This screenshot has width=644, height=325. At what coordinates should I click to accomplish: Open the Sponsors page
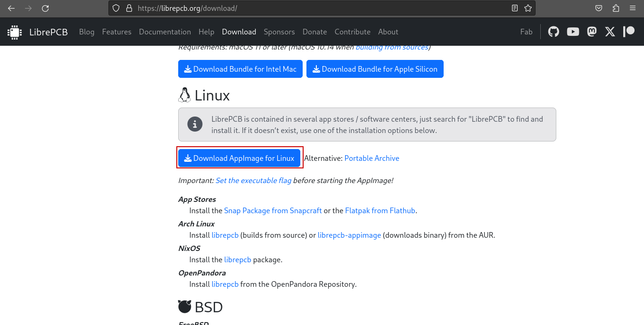[279, 32]
